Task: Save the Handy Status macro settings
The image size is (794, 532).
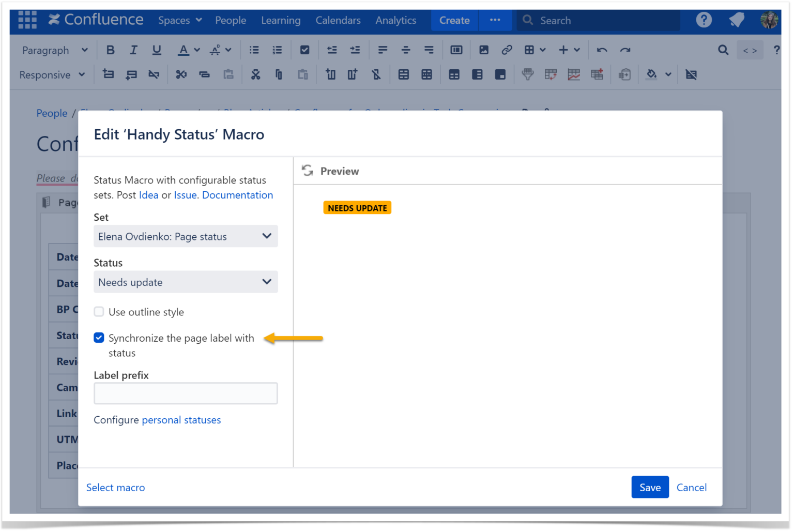Action: (650, 487)
